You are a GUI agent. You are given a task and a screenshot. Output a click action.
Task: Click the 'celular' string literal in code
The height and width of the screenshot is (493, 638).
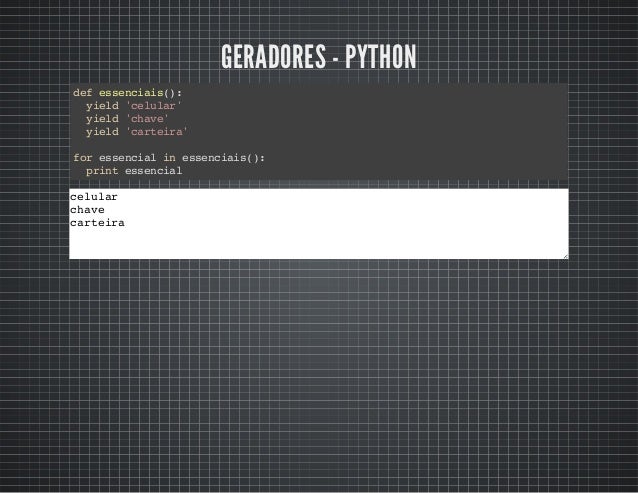coord(154,106)
